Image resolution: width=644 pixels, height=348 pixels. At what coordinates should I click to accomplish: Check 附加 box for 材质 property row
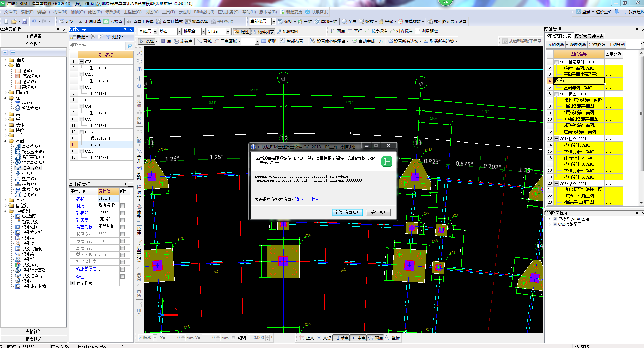[x=122, y=206]
